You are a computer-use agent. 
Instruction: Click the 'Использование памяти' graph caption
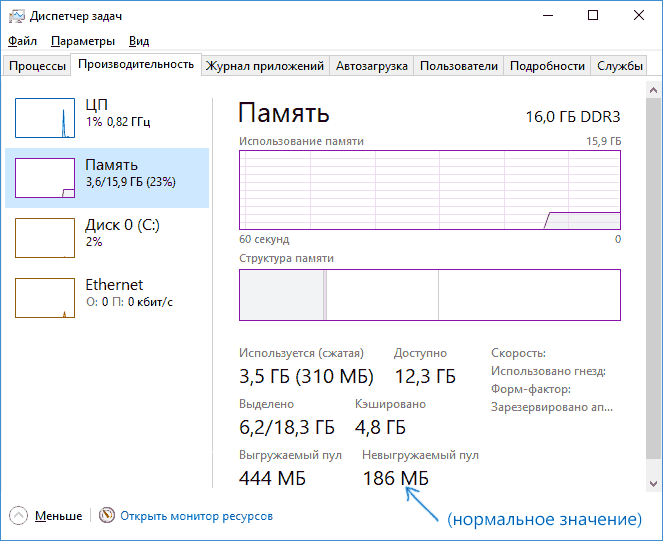click(x=301, y=141)
